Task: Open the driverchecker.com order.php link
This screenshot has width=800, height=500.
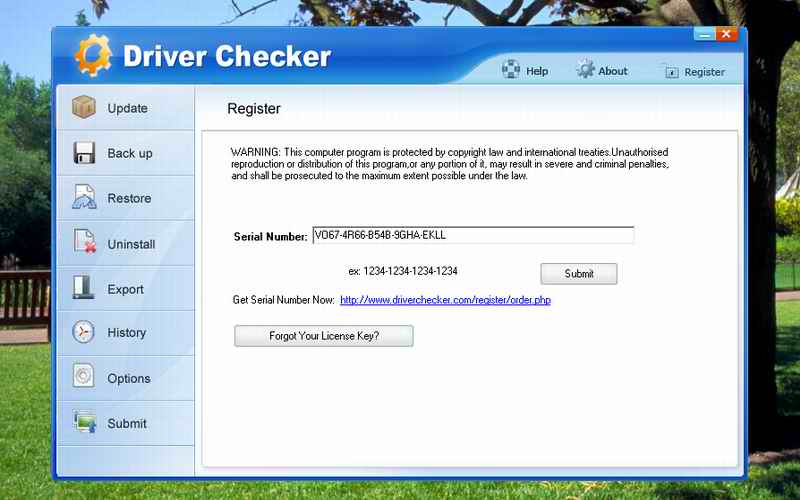Action: tap(445, 300)
